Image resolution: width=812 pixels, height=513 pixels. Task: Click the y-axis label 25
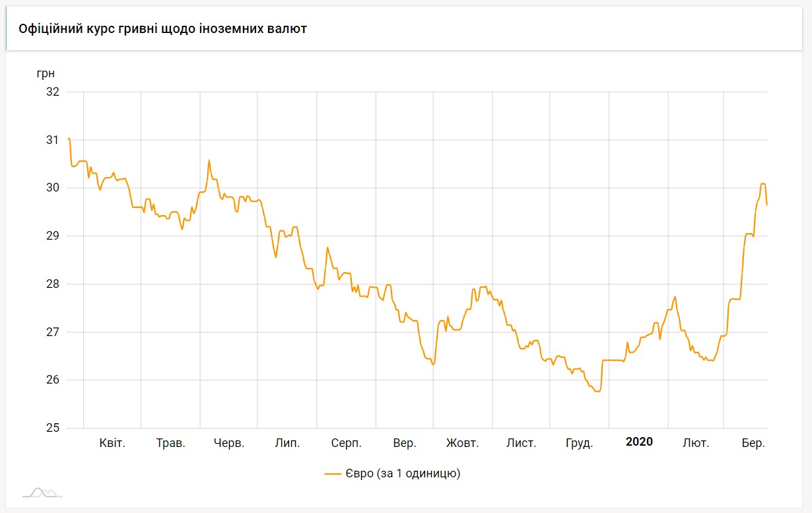pyautogui.click(x=53, y=428)
